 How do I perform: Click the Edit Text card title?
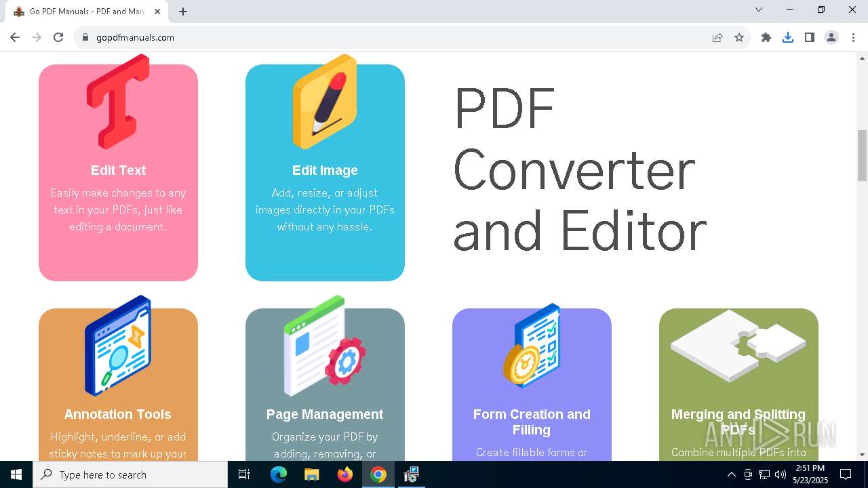[x=118, y=170]
